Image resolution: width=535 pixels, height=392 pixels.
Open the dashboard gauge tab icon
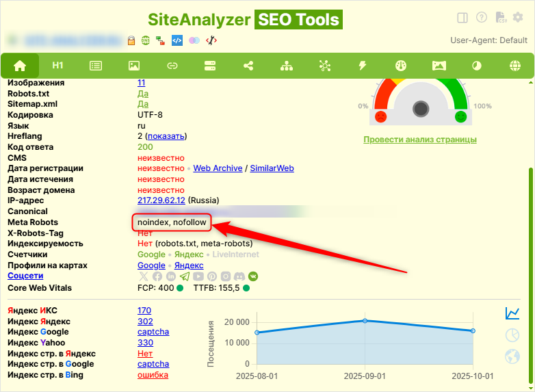401,66
